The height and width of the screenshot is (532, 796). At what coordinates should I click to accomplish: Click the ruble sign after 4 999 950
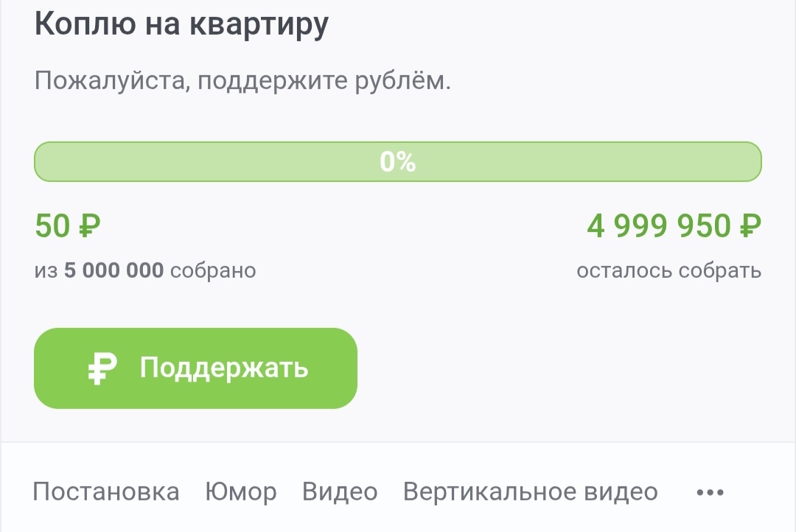point(750,226)
